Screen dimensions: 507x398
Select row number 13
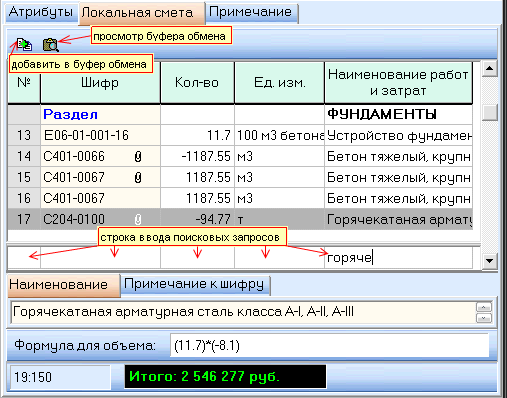[x=24, y=135]
